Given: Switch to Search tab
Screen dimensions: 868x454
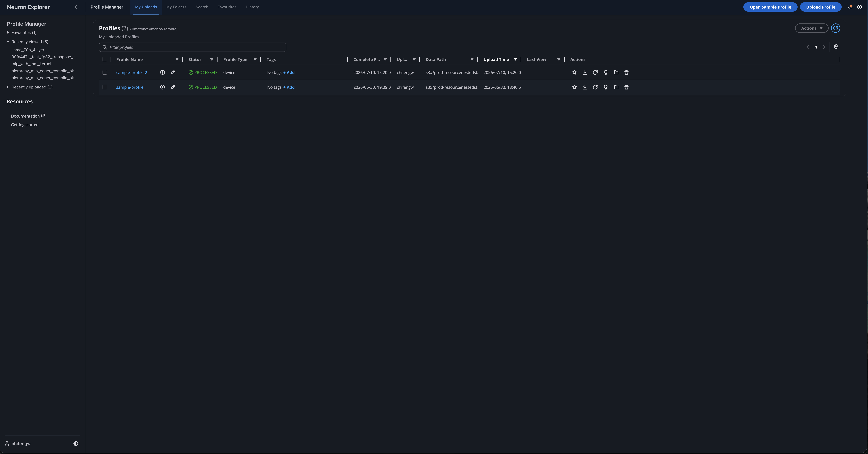Looking at the screenshot, I should 202,7.
